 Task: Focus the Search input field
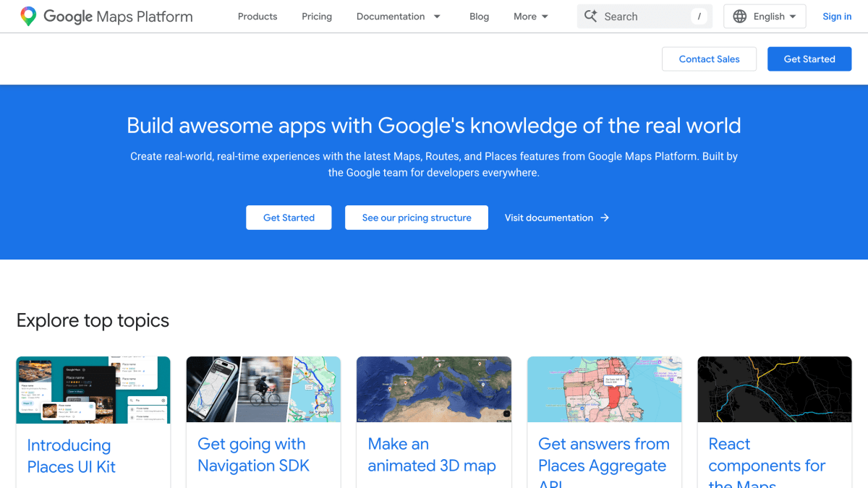[645, 16]
